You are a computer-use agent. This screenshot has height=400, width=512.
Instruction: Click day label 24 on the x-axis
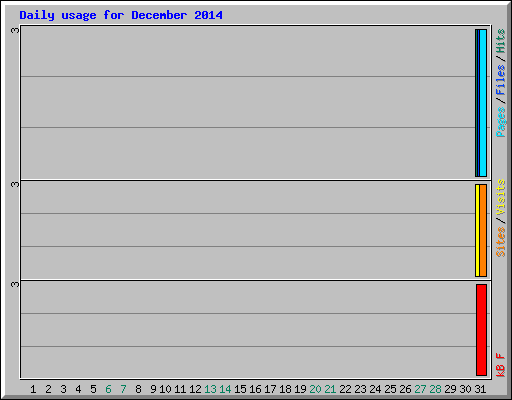375,389
